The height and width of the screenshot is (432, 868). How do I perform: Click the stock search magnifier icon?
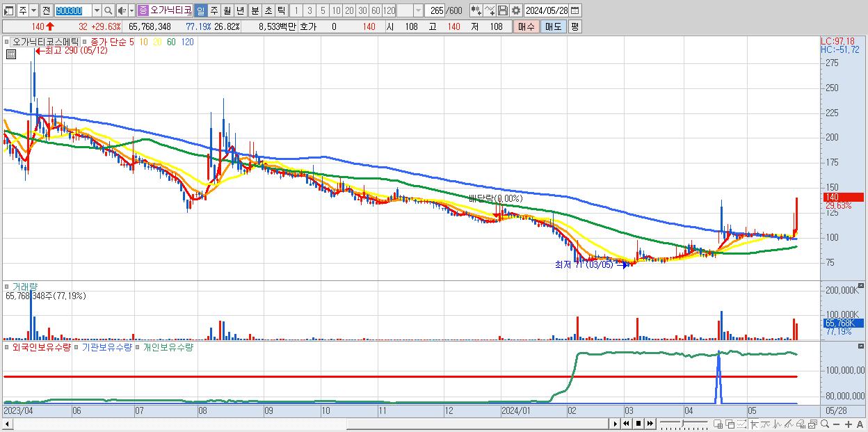click(x=108, y=10)
